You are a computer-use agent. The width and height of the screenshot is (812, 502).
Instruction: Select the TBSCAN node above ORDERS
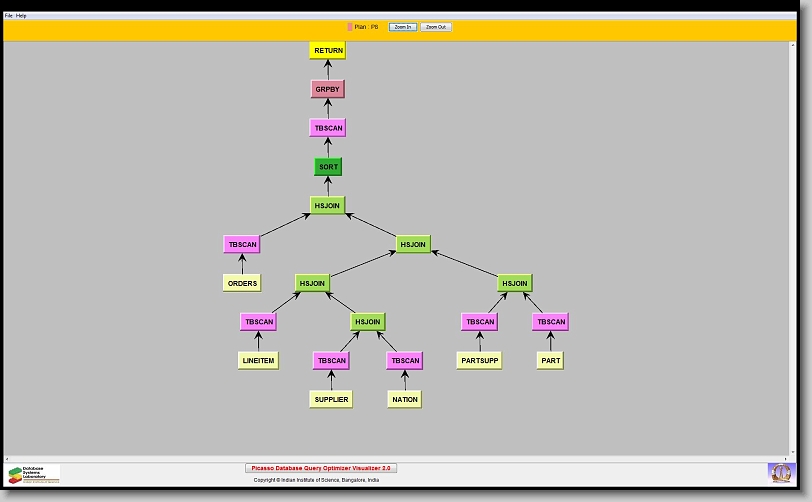(242, 244)
